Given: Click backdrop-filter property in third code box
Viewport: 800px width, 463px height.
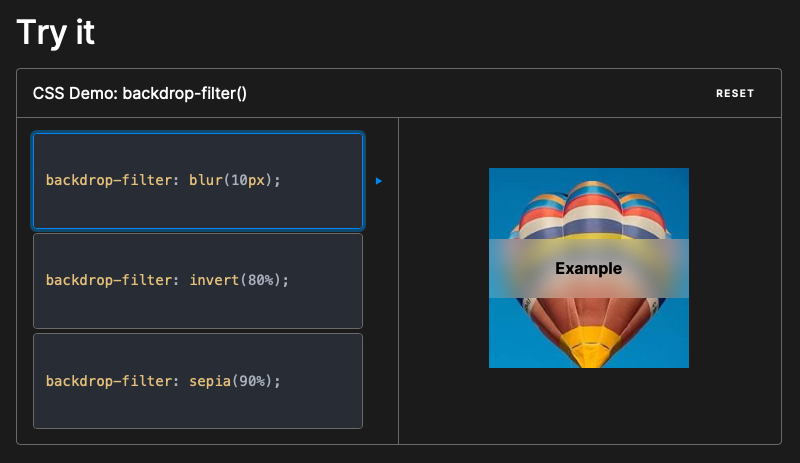Looking at the screenshot, I should 109,381.
